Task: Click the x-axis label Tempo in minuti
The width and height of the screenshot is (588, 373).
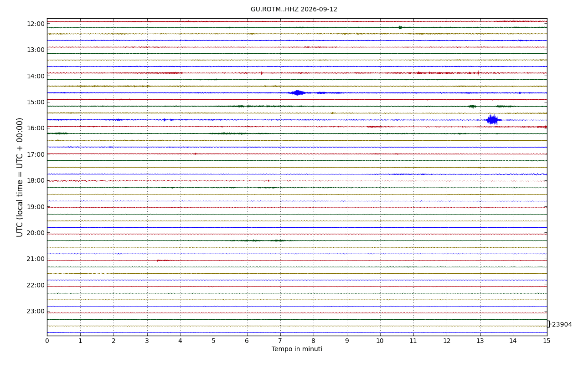Action: [297, 349]
